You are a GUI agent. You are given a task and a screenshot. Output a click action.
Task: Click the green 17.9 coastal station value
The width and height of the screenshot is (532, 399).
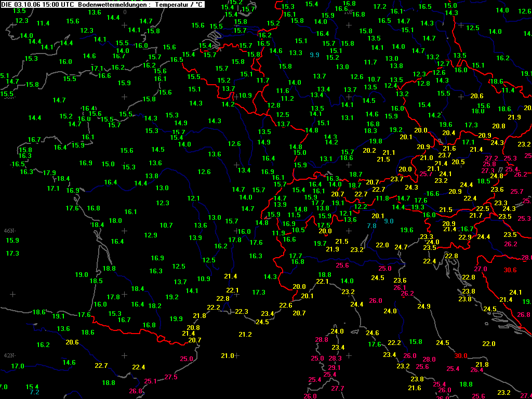49,172
